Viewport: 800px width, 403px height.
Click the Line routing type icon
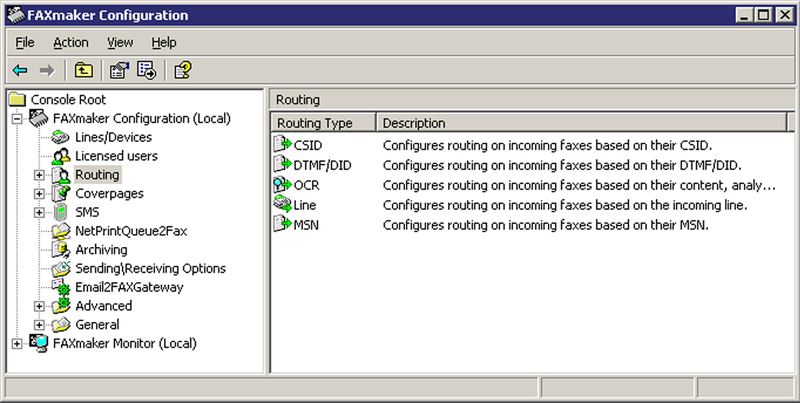click(282, 204)
